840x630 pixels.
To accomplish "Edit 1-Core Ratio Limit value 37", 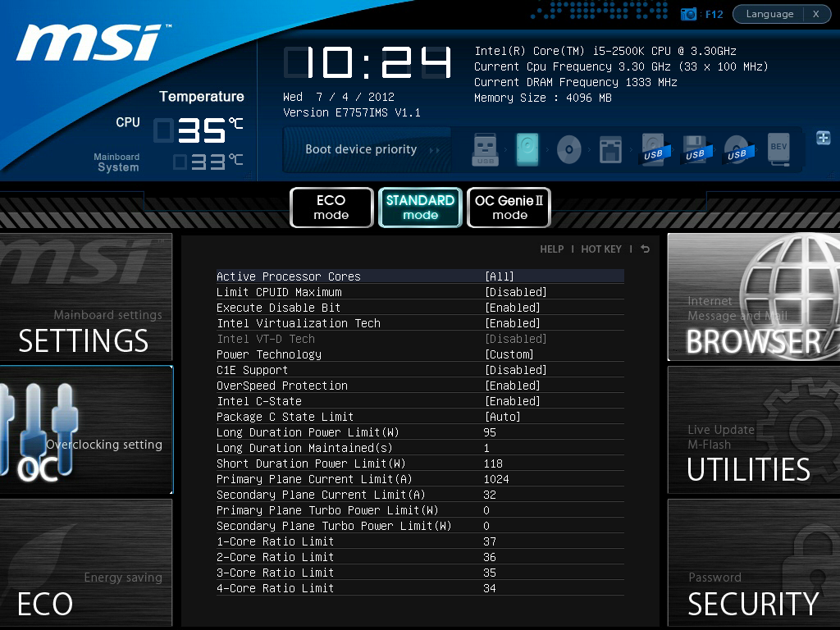I will pos(490,541).
